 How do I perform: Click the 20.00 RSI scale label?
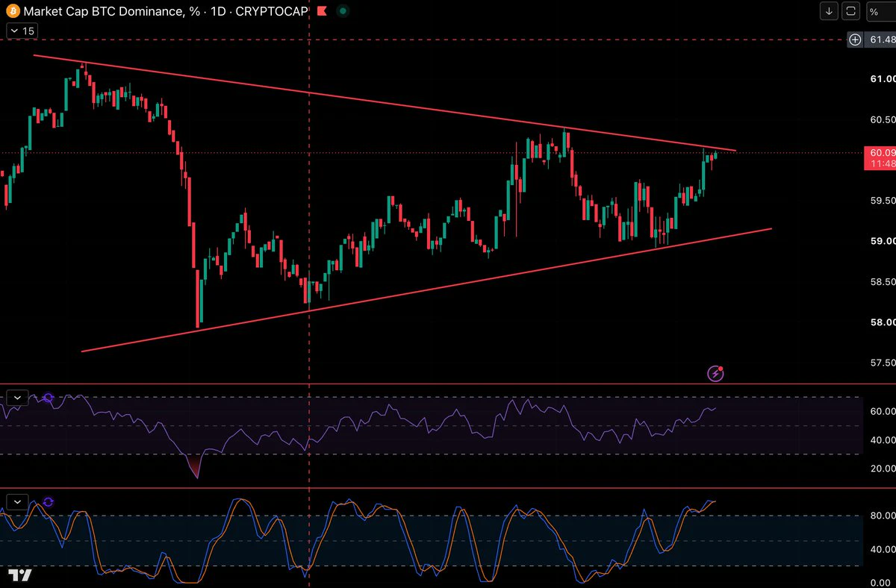(883, 469)
